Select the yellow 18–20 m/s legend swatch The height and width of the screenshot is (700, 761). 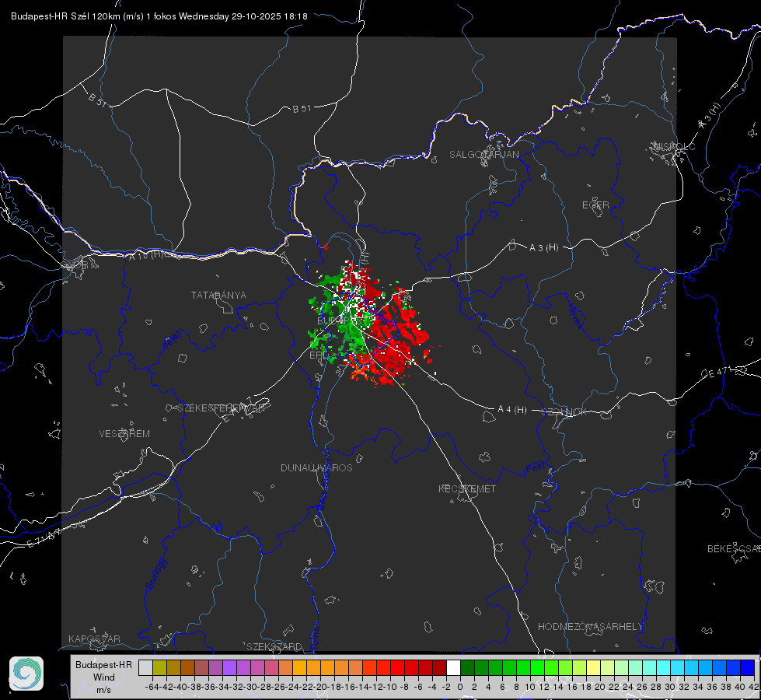[x=594, y=667]
